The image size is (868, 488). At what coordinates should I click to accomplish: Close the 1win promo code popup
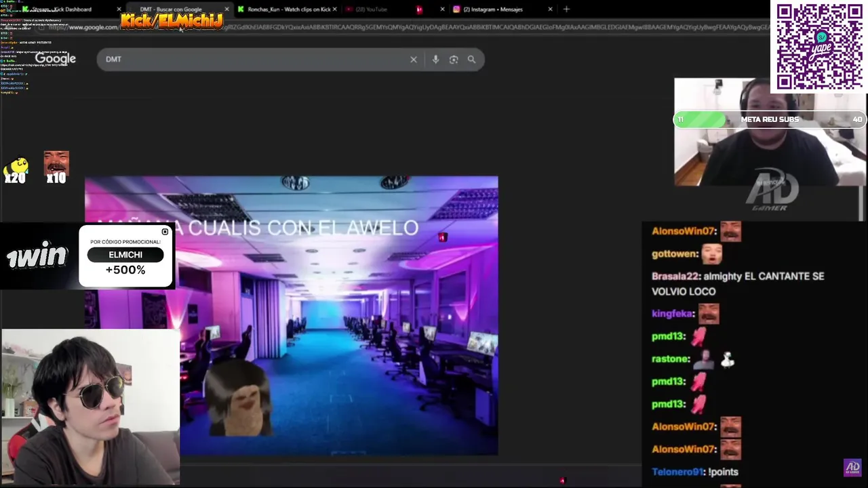click(165, 232)
